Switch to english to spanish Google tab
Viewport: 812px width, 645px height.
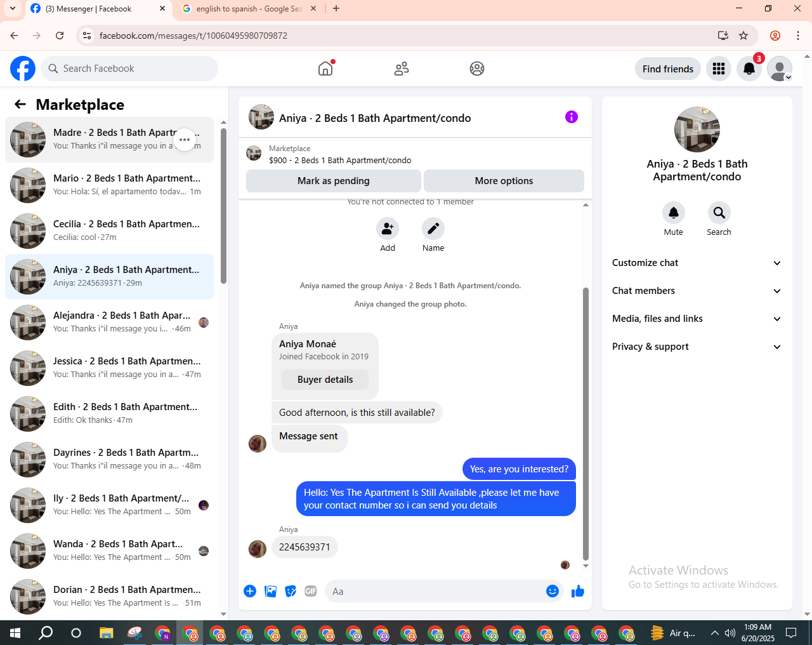pyautogui.click(x=249, y=9)
